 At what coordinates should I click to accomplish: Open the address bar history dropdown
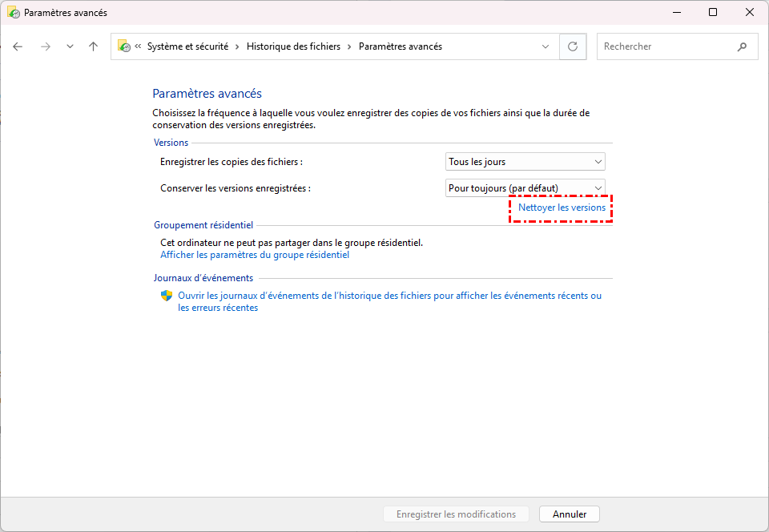(546, 46)
